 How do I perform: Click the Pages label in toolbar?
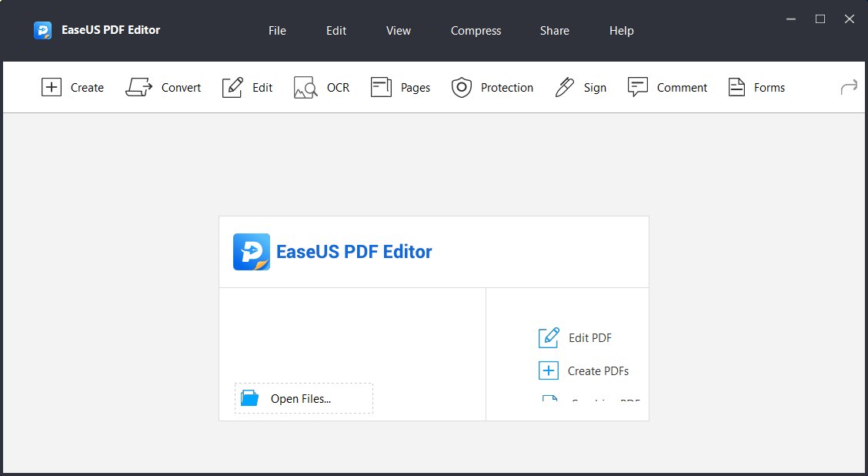[x=416, y=88]
